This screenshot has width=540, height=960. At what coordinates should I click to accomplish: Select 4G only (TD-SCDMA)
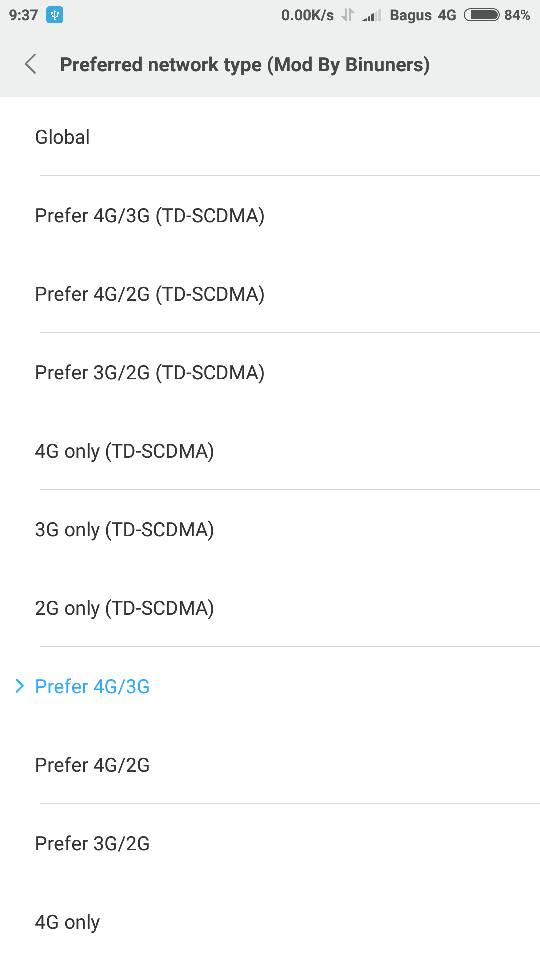[270, 451]
